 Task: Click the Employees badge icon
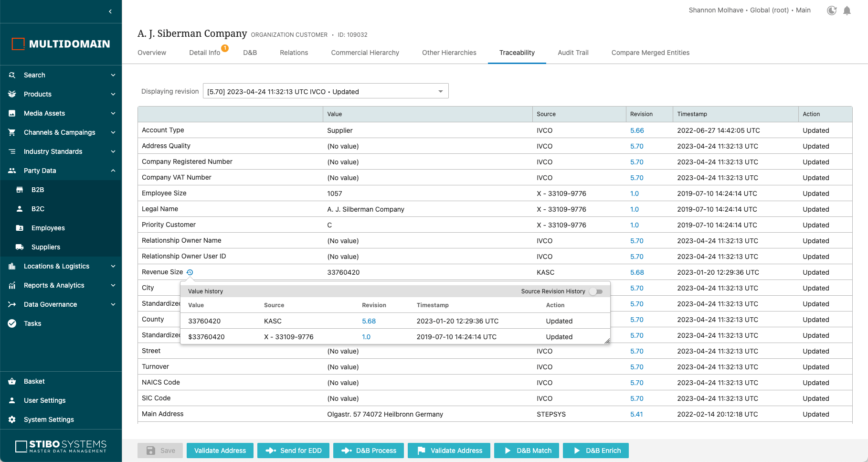tap(20, 228)
